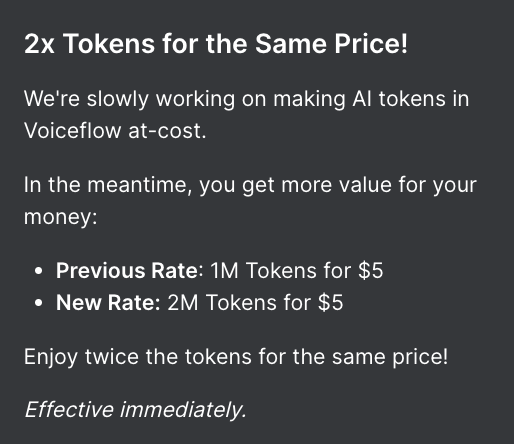Viewport: 514px width, 444px height.
Task: Click the 'at-cost.' text
Action: pos(167,131)
